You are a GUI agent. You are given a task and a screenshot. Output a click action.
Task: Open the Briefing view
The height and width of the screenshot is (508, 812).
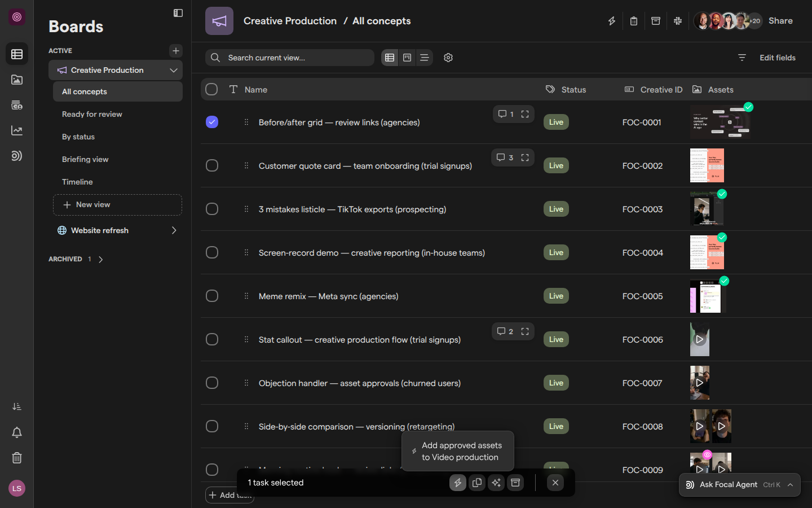point(117,159)
